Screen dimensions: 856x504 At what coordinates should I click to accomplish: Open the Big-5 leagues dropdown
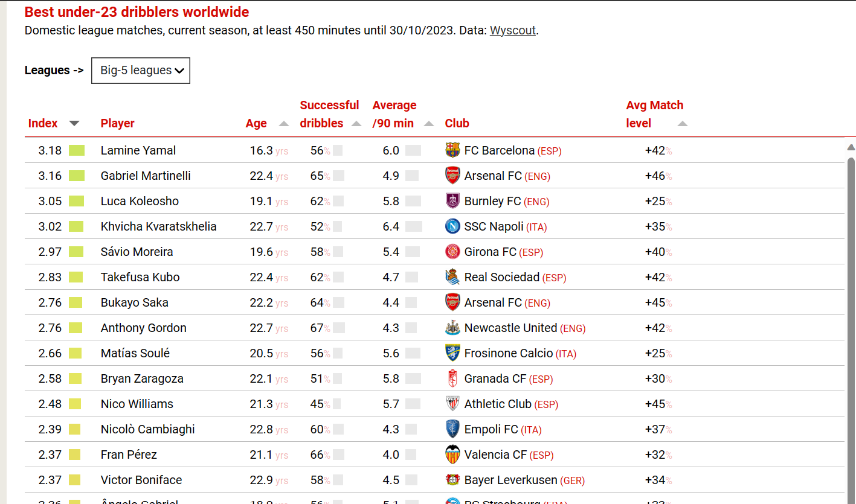pyautogui.click(x=141, y=71)
